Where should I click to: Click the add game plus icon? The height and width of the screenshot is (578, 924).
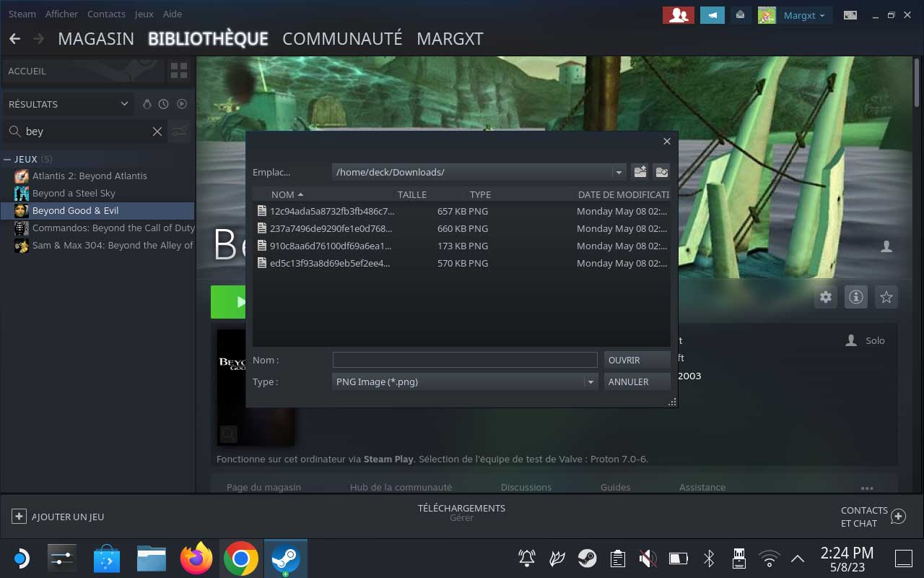pos(19,517)
